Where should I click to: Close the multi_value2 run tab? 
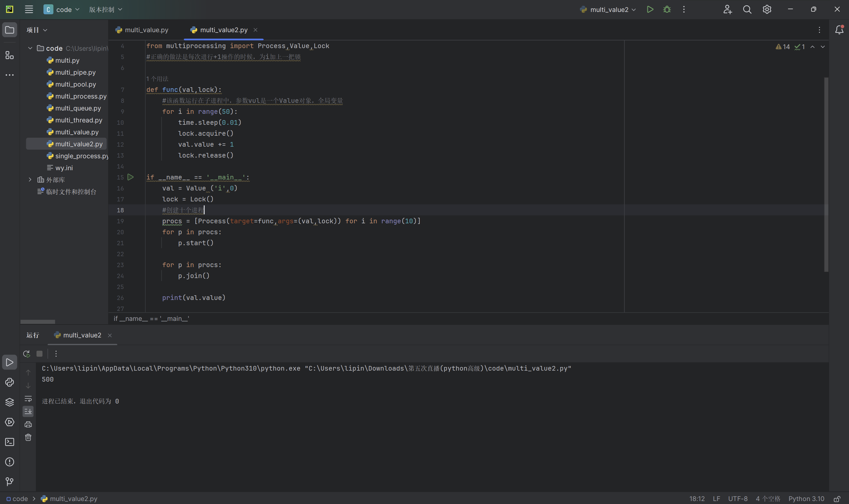(x=110, y=335)
